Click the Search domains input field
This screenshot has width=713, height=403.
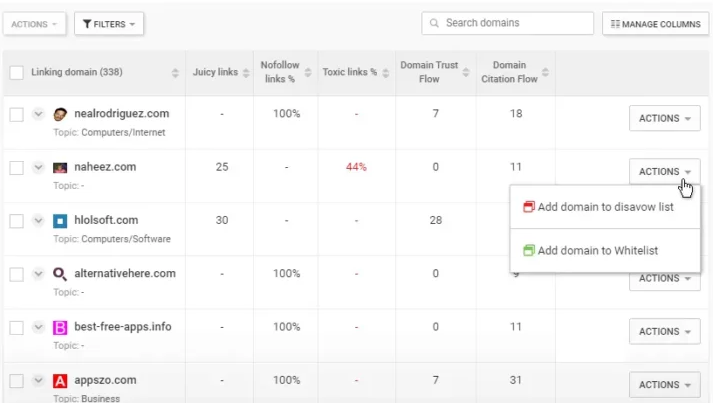(506, 23)
